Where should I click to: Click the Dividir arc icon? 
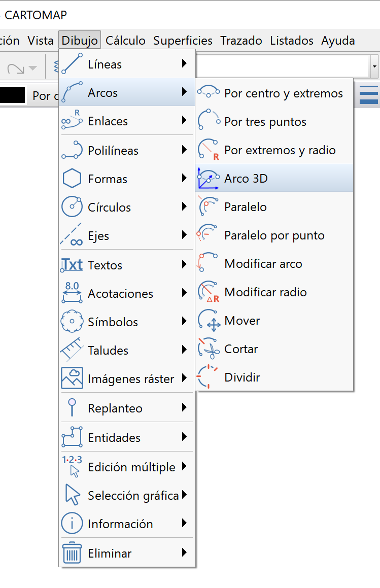click(x=207, y=376)
